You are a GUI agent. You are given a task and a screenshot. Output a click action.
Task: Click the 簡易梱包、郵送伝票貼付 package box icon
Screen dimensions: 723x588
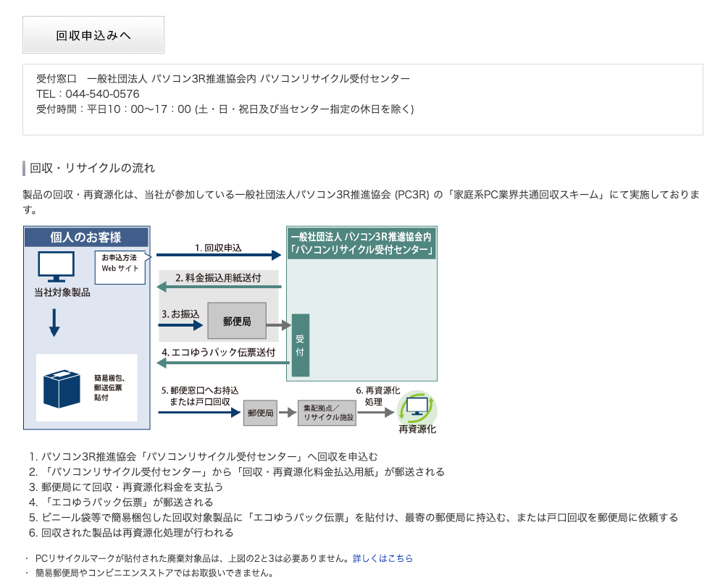pyautogui.click(x=62, y=389)
